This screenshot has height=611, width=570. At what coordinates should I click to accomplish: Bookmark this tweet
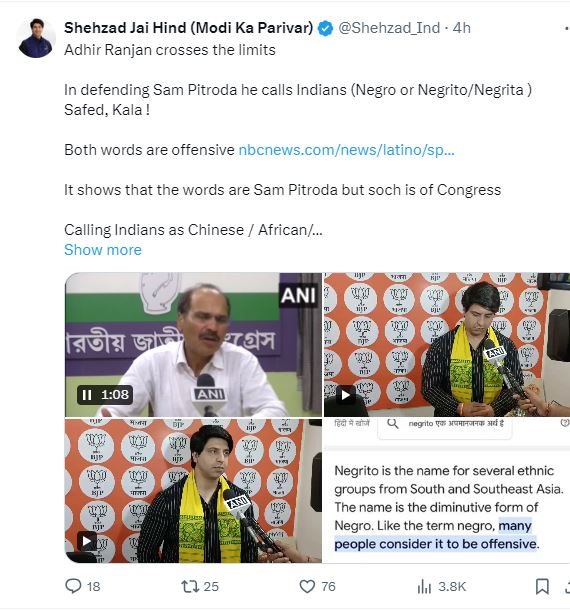pos(542,586)
